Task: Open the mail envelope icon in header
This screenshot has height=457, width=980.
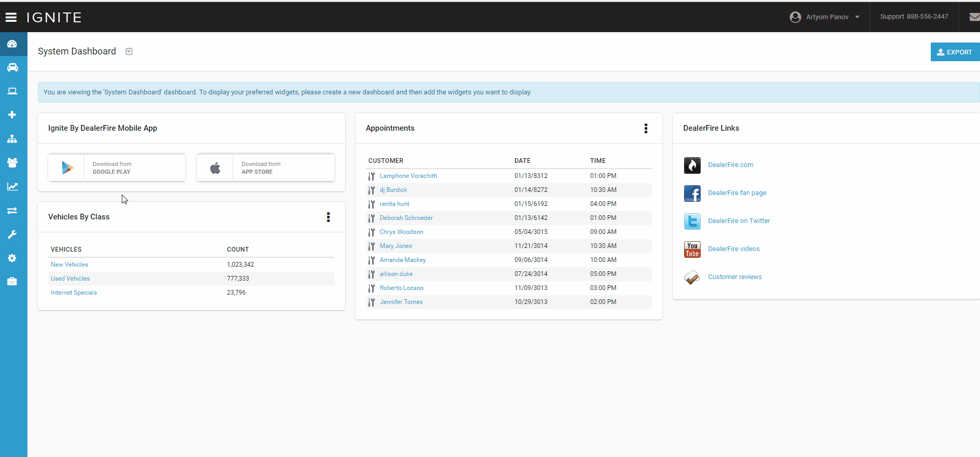Action: pos(974,17)
